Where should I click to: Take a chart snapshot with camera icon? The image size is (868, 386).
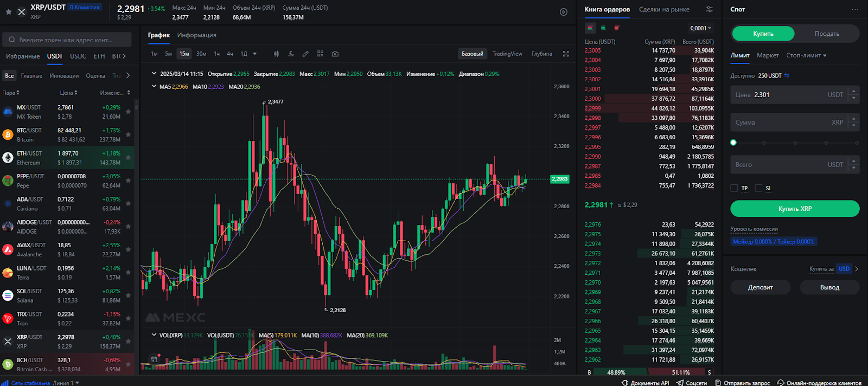coord(335,54)
